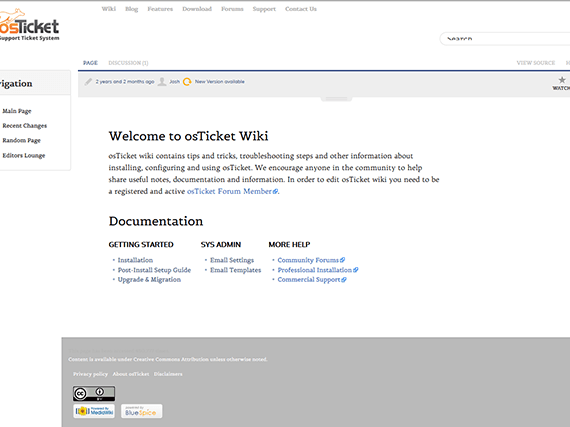The image size is (570, 427).
Task: Open Commercial Support external link
Action: click(312, 279)
